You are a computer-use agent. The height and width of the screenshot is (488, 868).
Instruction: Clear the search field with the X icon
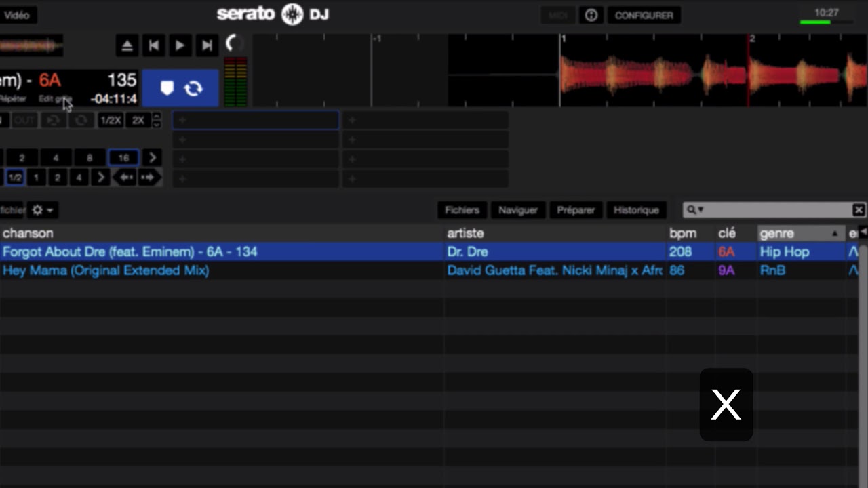(859, 210)
